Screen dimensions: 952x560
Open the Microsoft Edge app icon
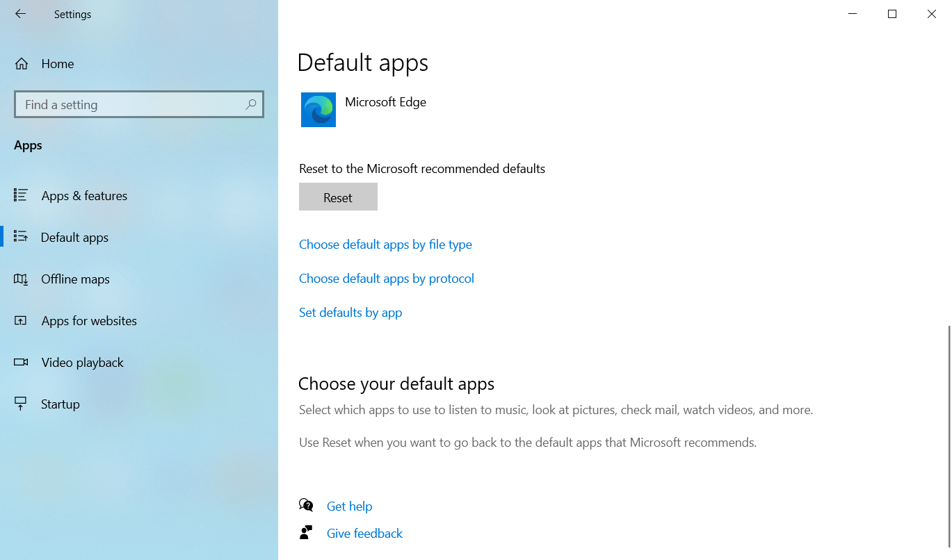coord(318,110)
